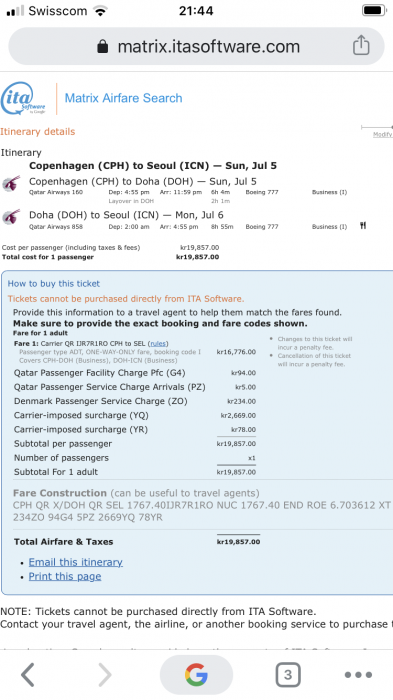The height and width of the screenshot is (700, 393).
Task: Open the tab switcher showing 3
Action: click(x=288, y=675)
